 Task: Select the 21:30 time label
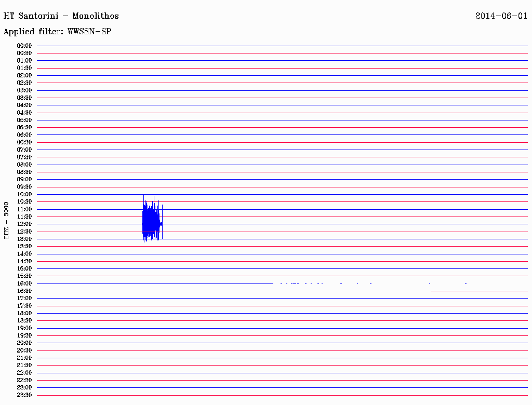[x=24, y=366]
